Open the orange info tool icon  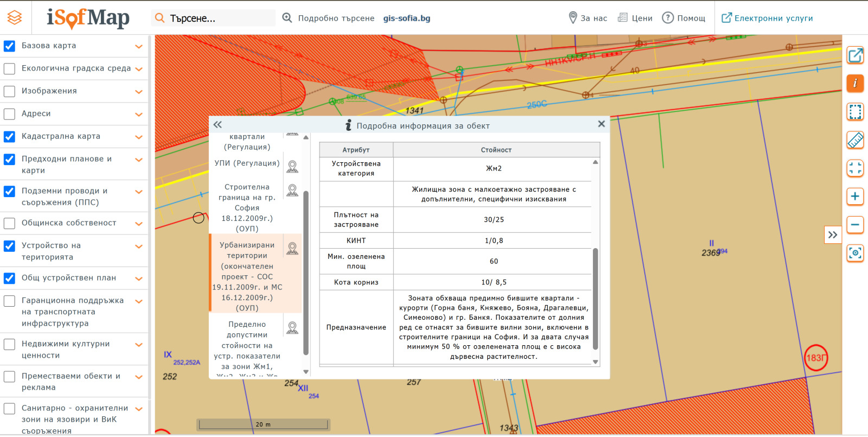coord(855,83)
